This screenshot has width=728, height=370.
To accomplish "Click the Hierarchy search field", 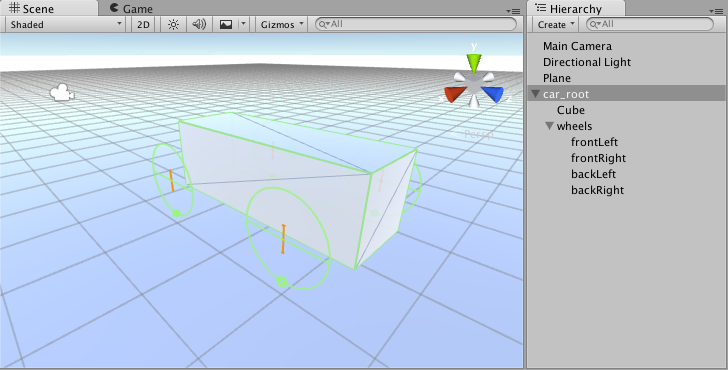I will (x=650, y=24).
